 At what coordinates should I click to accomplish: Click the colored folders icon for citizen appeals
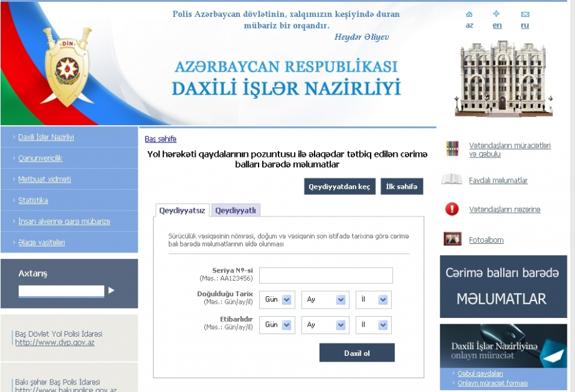pyautogui.click(x=452, y=149)
